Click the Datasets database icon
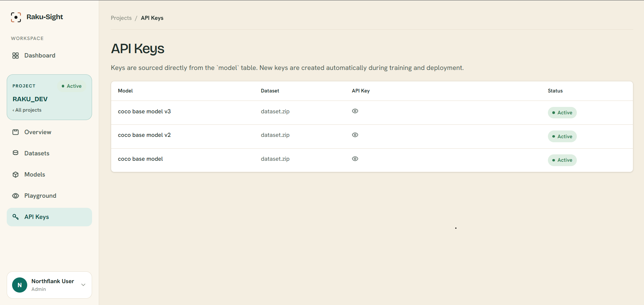Viewport: 644px width, 305px height. pyautogui.click(x=15, y=153)
